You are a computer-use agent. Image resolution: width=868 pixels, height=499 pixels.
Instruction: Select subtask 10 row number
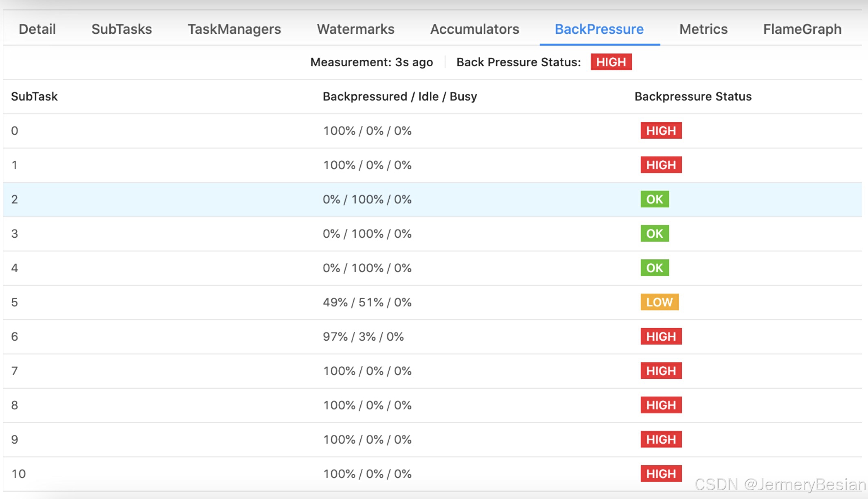pos(19,474)
